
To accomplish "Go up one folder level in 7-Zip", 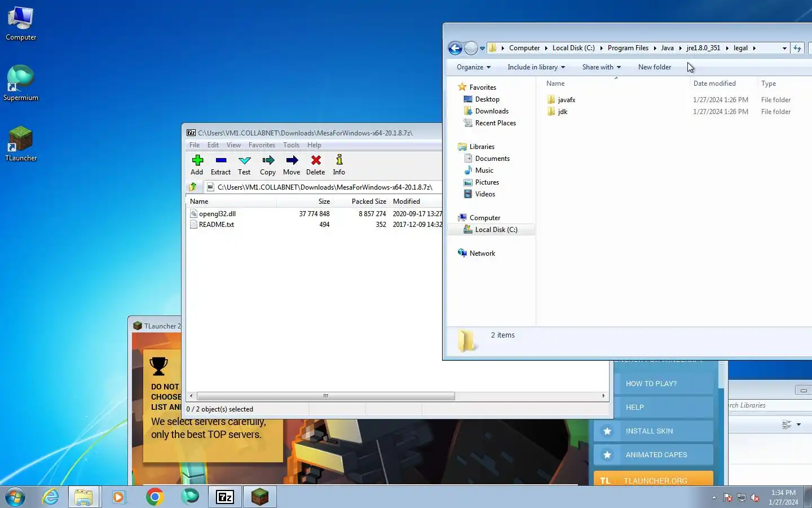I will pos(193,187).
